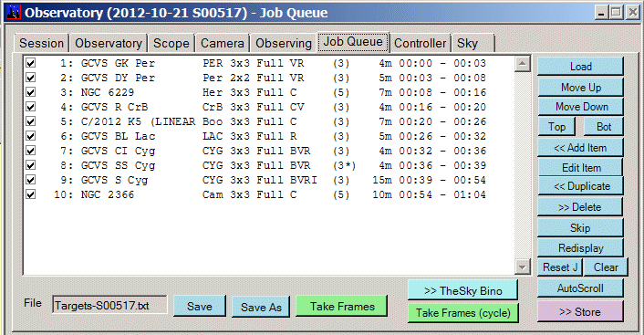Toggle checkbox for GCVS S Cyg
The width and height of the screenshot is (644, 335).
30,180
